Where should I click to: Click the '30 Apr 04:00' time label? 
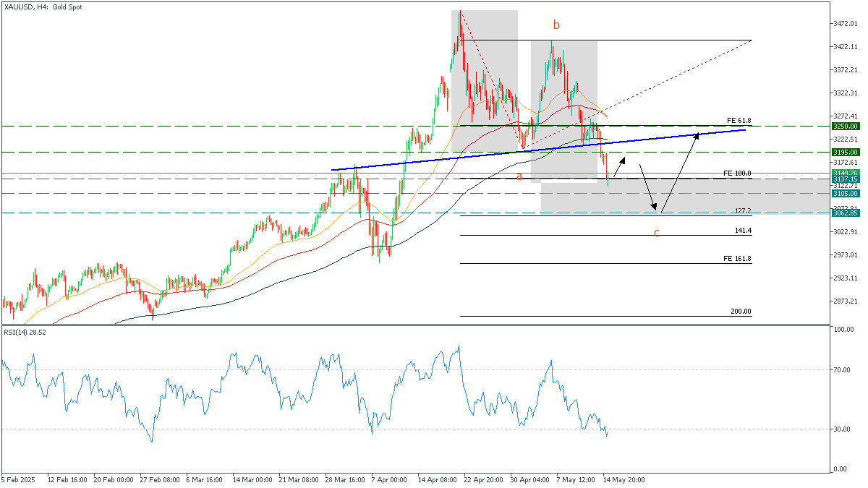pos(529,479)
